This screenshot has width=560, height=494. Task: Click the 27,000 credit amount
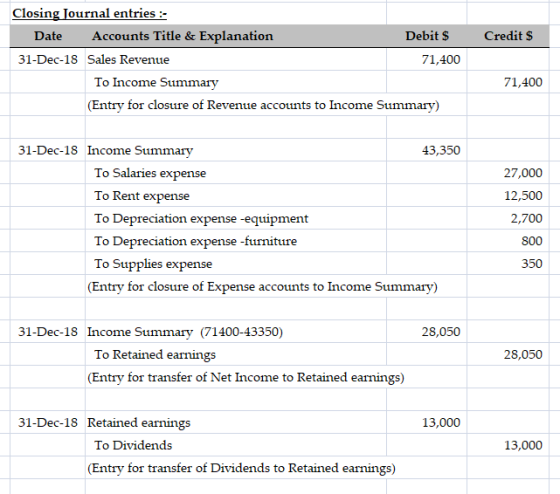click(x=523, y=173)
